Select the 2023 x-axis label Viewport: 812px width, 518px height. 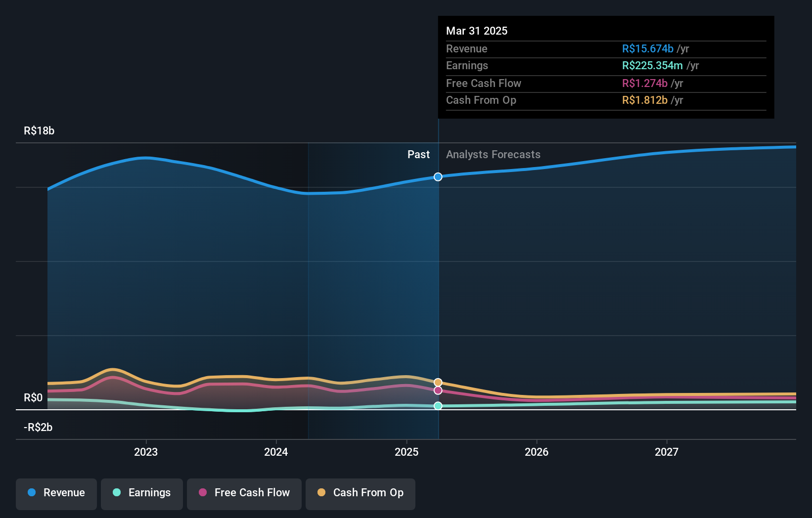[x=146, y=452]
